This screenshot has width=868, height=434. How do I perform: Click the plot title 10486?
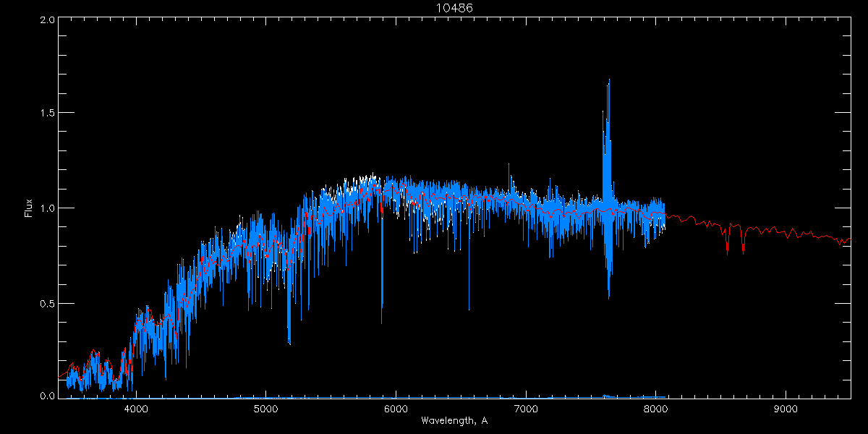point(454,7)
